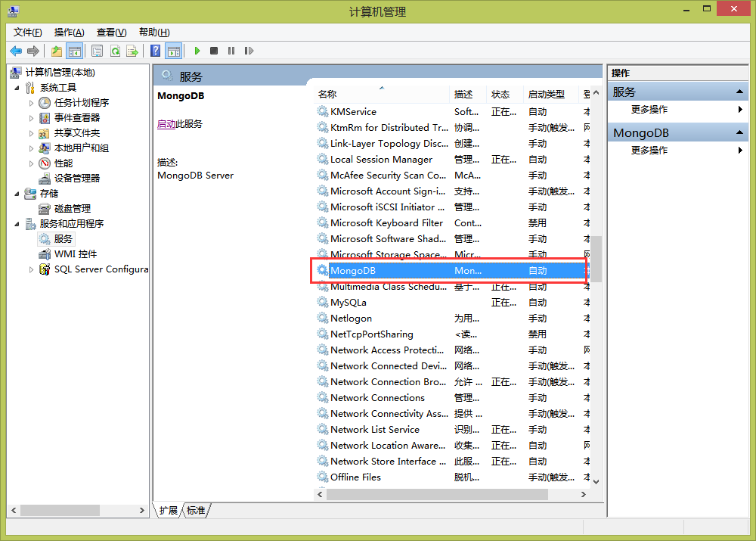Click the 性能 monitor icon in tree
This screenshot has height=541, width=756.
point(45,163)
